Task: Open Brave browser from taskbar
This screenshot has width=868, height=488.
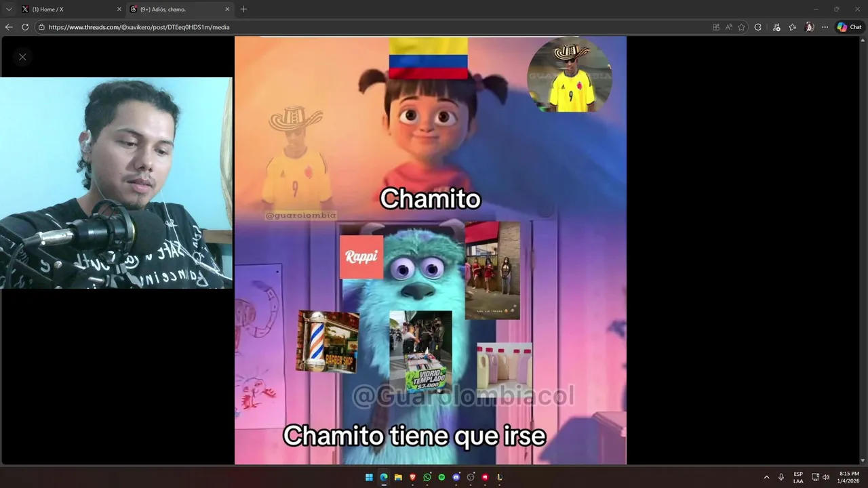Action: pos(412,477)
